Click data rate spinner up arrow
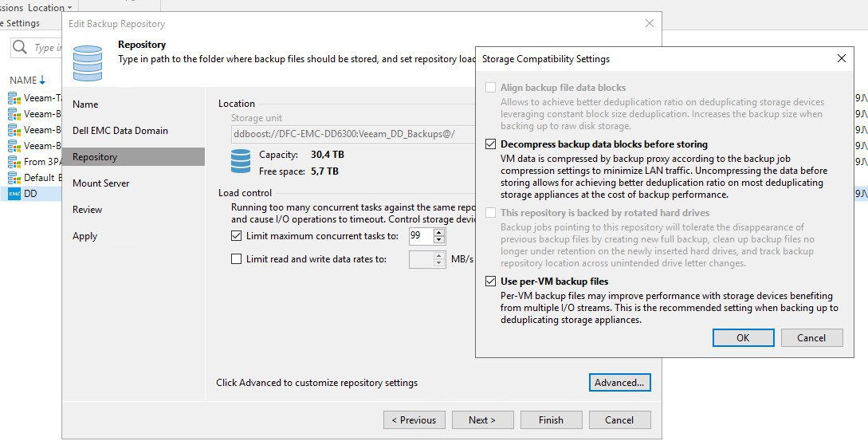868x445 pixels. click(439, 255)
